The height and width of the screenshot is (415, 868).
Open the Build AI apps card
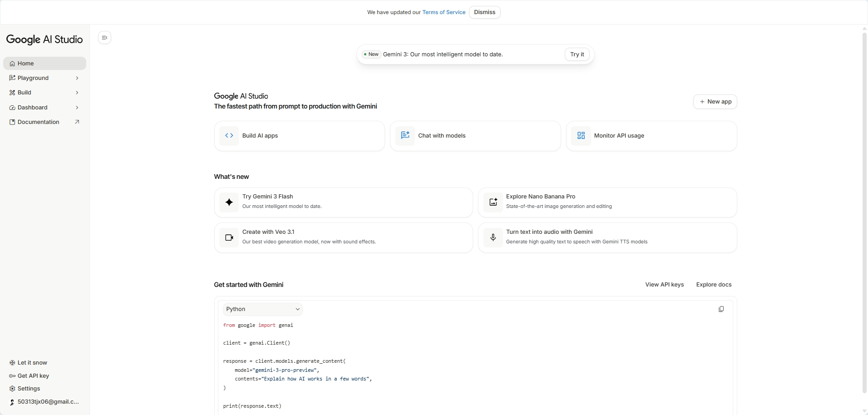click(x=300, y=136)
